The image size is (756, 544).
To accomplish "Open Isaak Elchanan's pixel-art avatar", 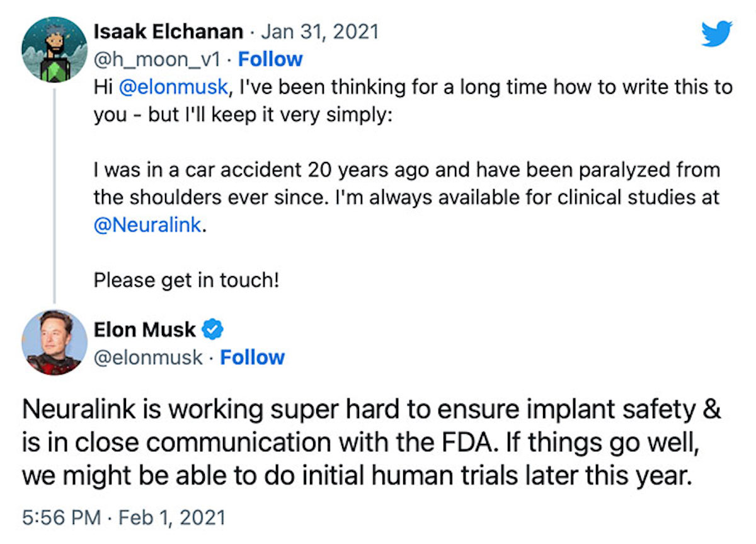I will 54,49.
